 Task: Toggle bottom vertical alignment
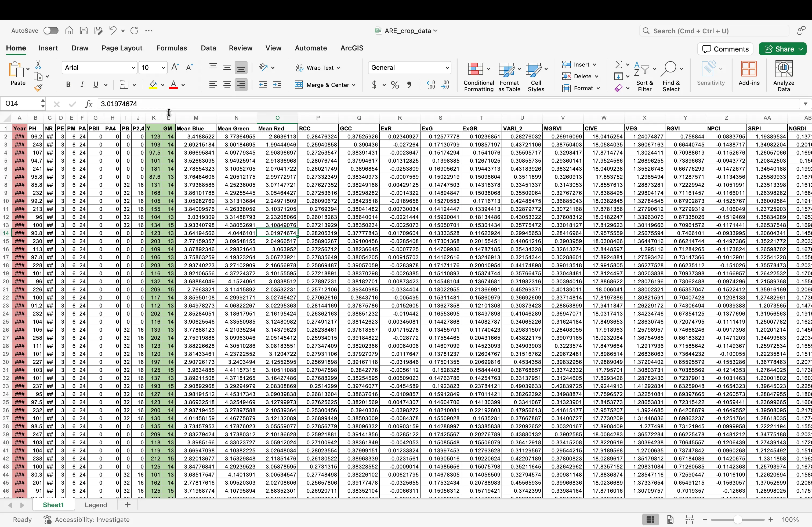click(x=241, y=68)
